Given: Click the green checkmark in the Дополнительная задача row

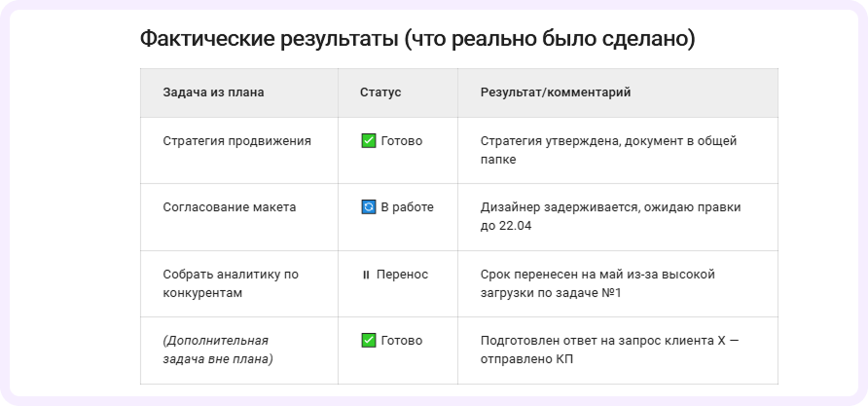Looking at the screenshot, I should click(x=368, y=341).
